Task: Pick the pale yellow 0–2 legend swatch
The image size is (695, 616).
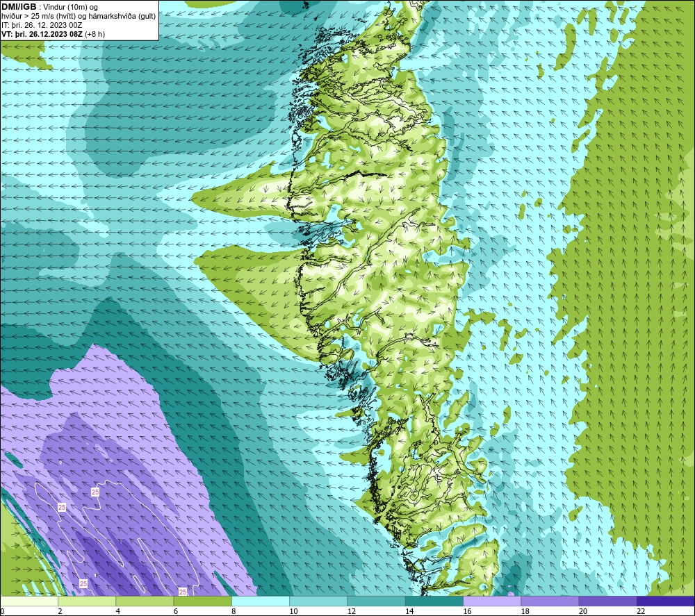Action: (29, 601)
